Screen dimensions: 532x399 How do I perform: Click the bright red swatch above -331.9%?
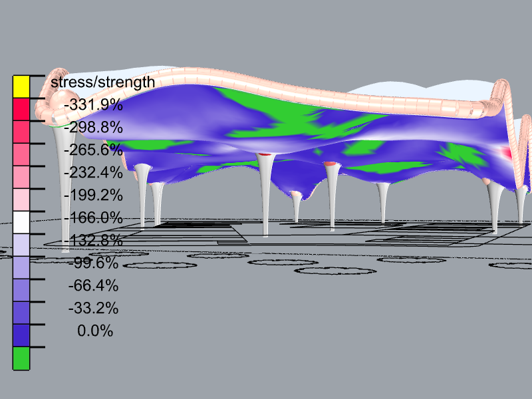(21, 109)
